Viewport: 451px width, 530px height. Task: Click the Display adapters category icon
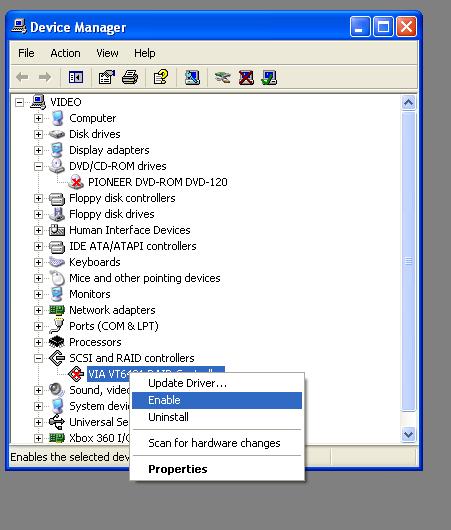click(57, 150)
